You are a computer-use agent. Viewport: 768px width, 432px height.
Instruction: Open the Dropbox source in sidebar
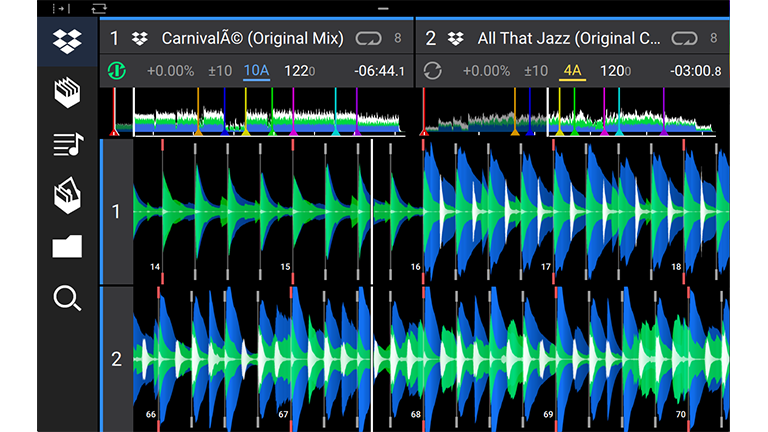(67, 42)
